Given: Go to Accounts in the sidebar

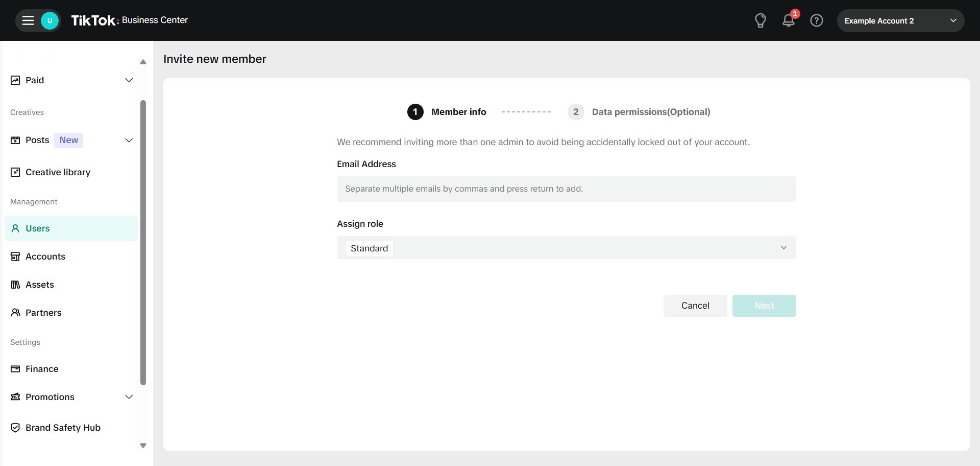Looking at the screenshot, I should [x=45, y=257].
